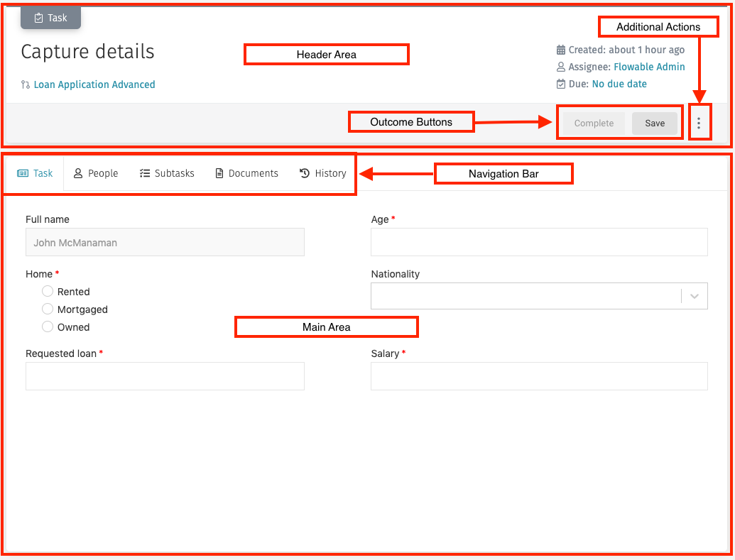Screen dimensions: 735x560
Task: Select the Owned home option
Action: point(48,326)
